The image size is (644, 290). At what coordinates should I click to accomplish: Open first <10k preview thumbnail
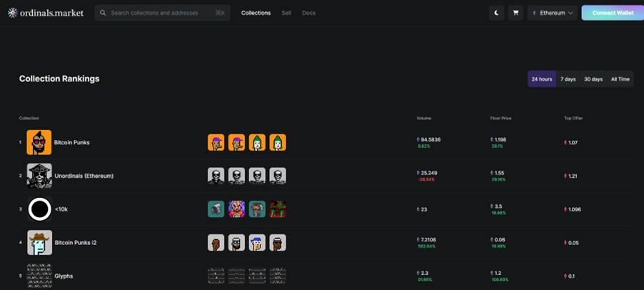click(x=216, y=209)
